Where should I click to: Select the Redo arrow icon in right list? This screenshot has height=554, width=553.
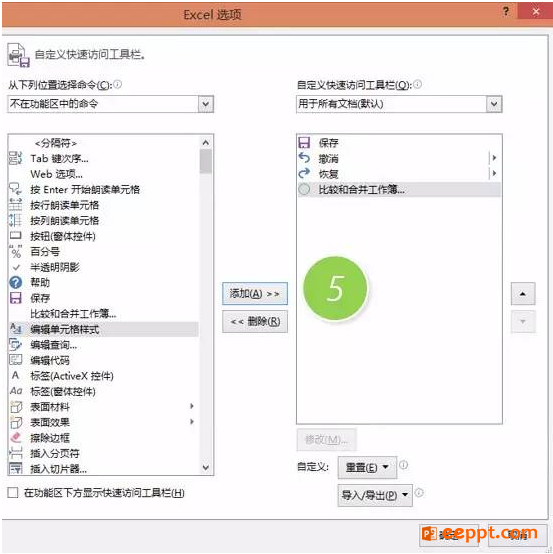pyautogui.click(x=304, y=173)
